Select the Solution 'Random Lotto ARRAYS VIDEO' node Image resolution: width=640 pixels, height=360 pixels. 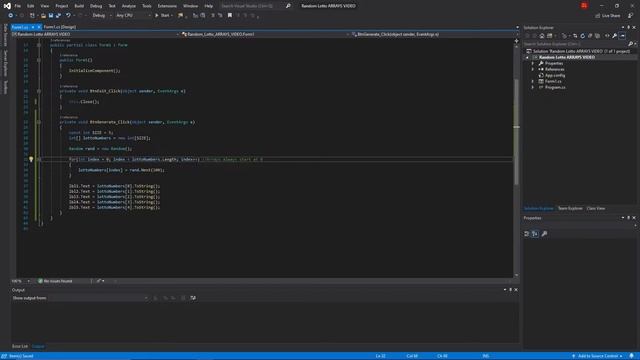tap(579, 51)
